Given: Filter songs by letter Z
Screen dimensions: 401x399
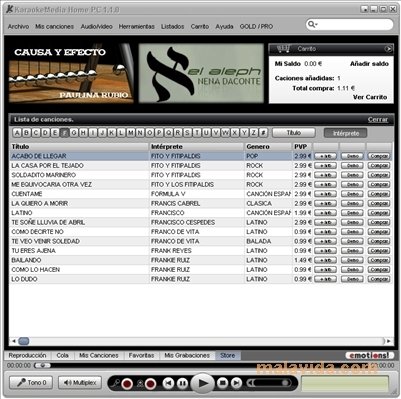Looking at the screenshot, I should 254,133.
